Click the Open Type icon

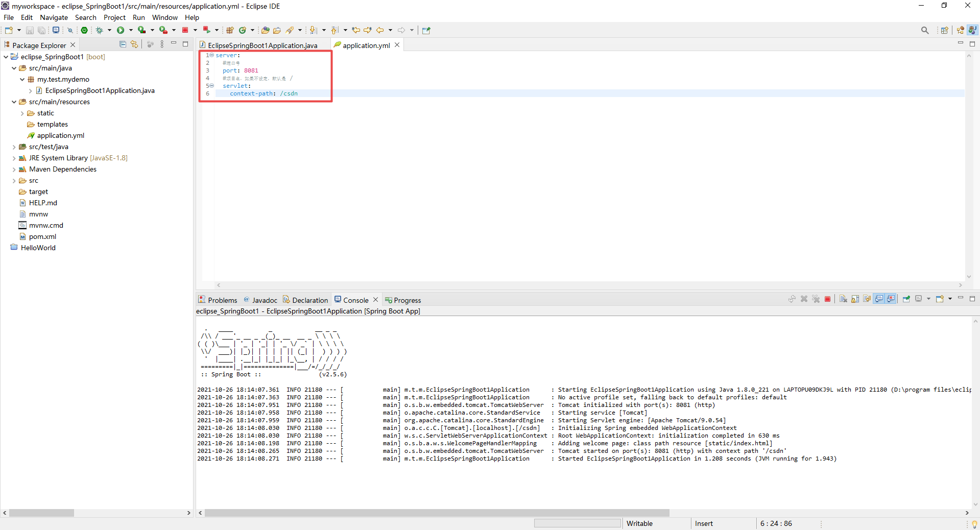click(265, 30)
